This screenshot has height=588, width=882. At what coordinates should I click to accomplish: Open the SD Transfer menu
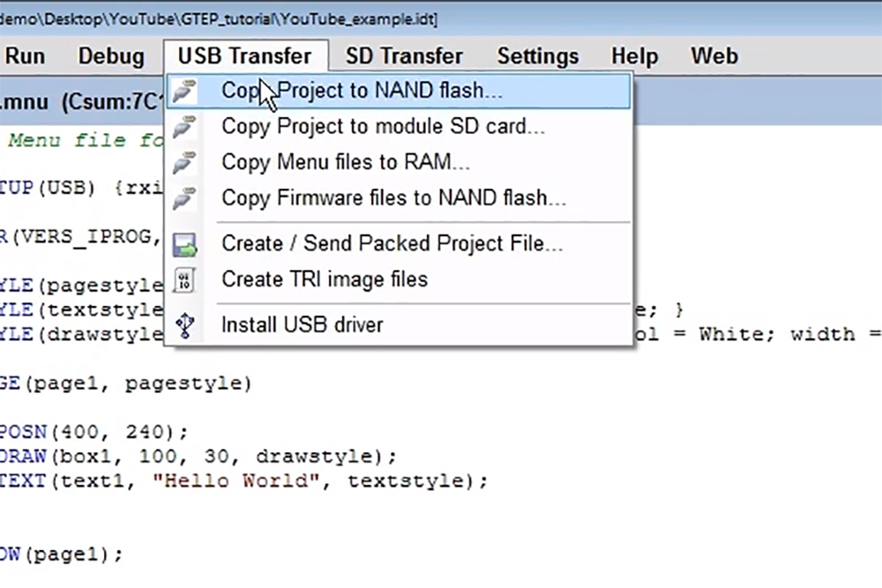point(404,56)
